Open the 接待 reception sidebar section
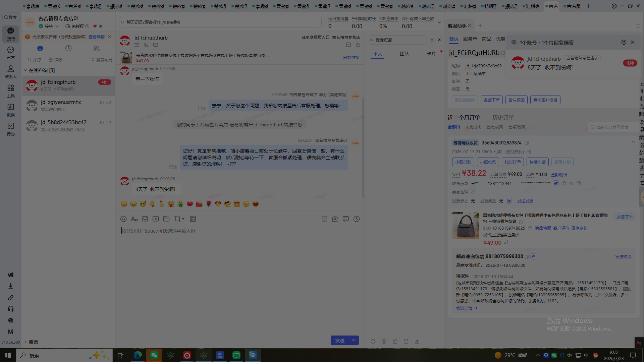This screenshot has width=644, height=362. point(11,34)
